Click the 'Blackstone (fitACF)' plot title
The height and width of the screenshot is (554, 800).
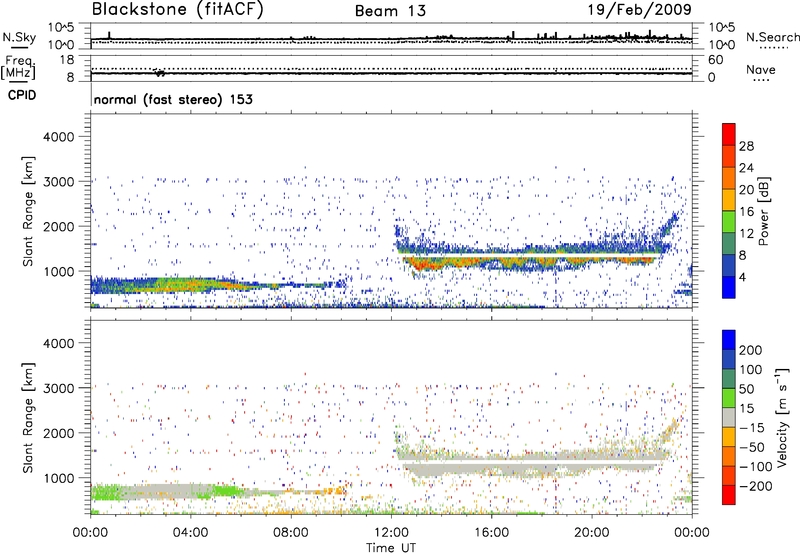coord(177,10)
